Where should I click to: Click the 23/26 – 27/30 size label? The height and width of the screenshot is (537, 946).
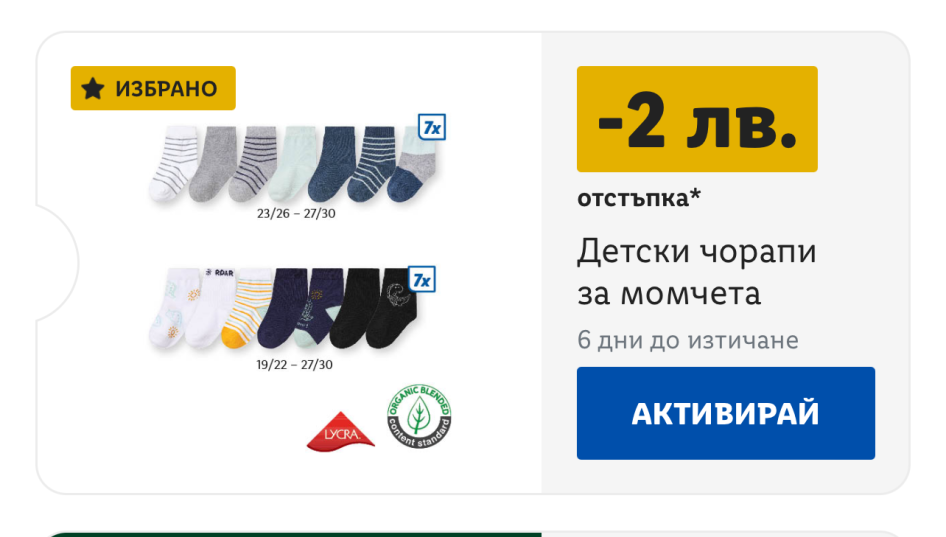pyautogui.click(x=296, y=214)
